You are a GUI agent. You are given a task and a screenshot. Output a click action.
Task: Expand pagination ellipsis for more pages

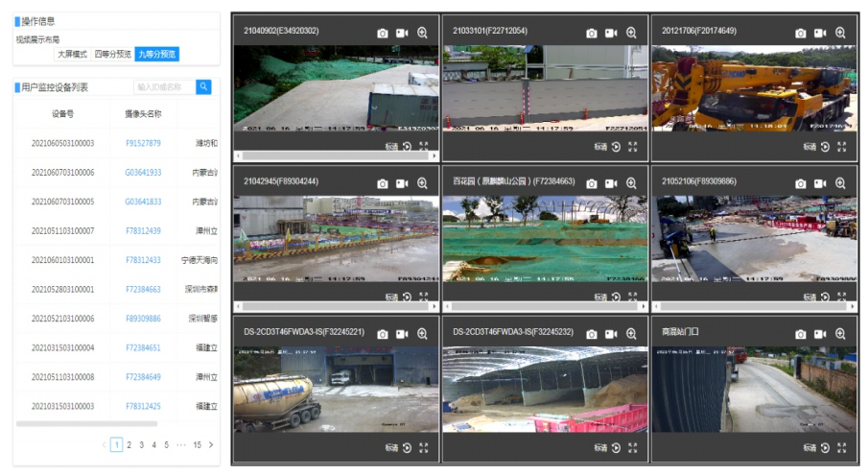pyautogui.click(x=180, y=445)
